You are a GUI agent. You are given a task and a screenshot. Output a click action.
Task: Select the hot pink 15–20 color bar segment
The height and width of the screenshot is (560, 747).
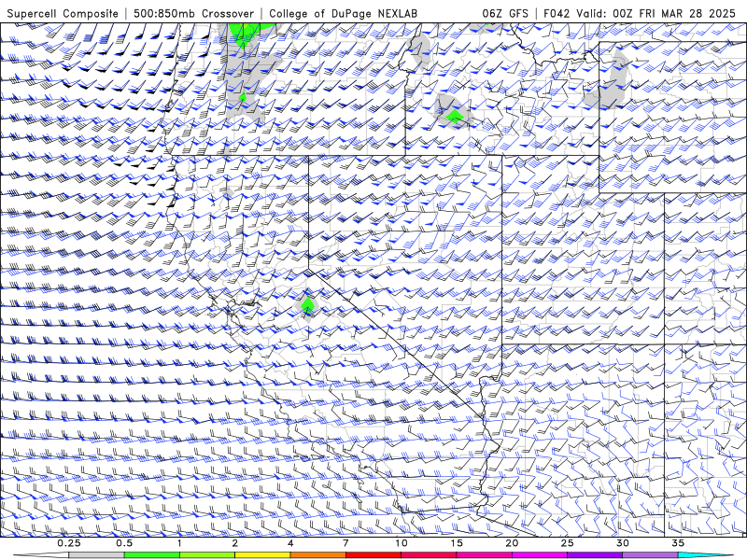(x=484, y=555)
